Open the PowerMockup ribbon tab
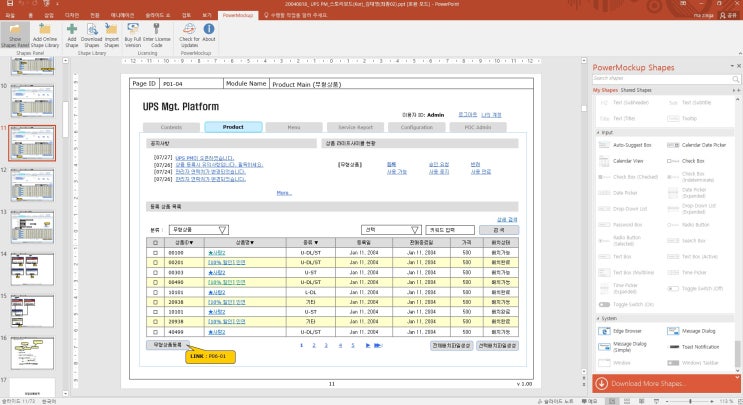743x405 pixels. pos(238,15)
